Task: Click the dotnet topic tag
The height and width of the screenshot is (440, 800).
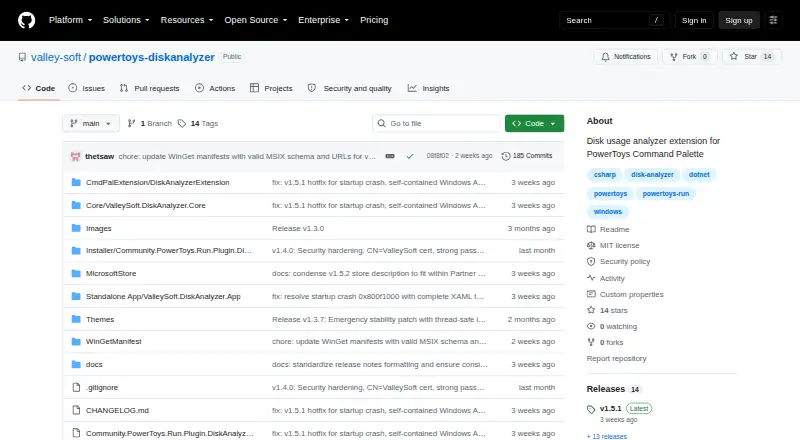Action: [x=699, y=175]
